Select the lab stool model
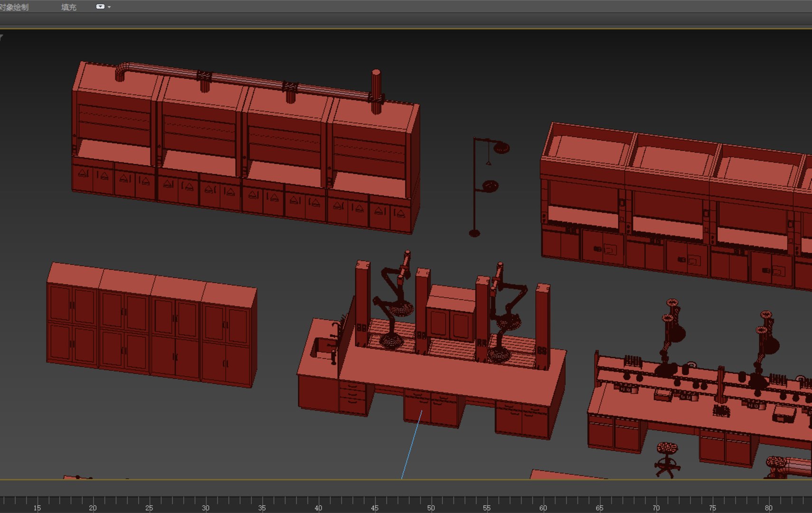 pos(667,460)
